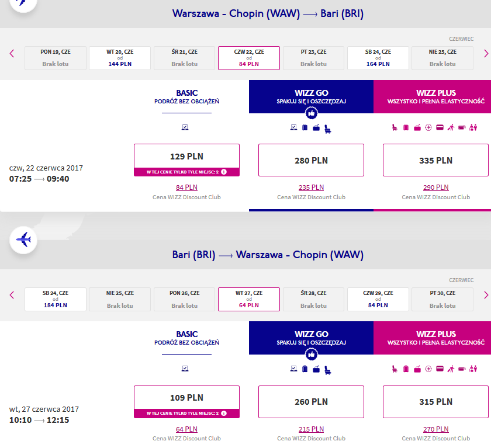This screenshot has height=448, width=491.
Task: Select outbound date WT 20, CZE 144 PLN
Action: [120, 58]
